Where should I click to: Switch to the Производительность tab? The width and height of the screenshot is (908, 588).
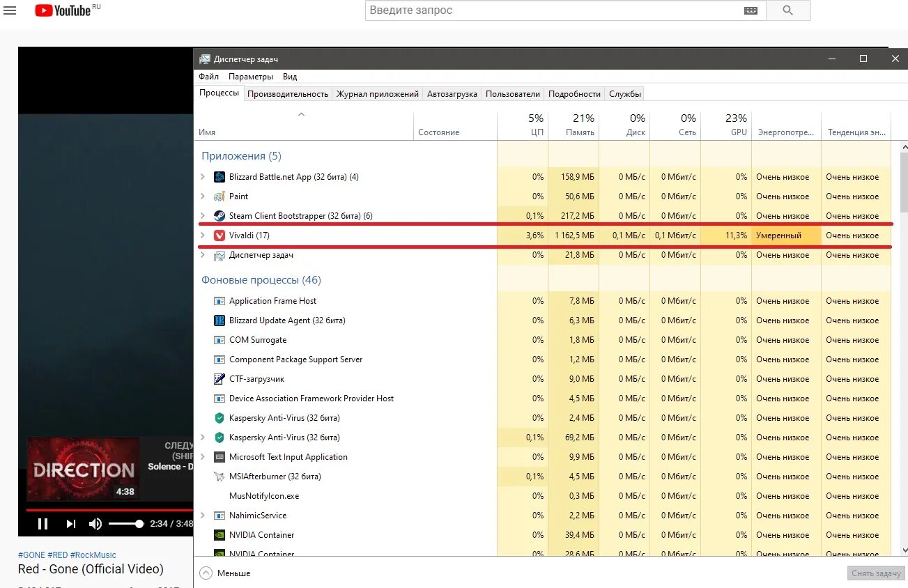[x=288, y=93]
